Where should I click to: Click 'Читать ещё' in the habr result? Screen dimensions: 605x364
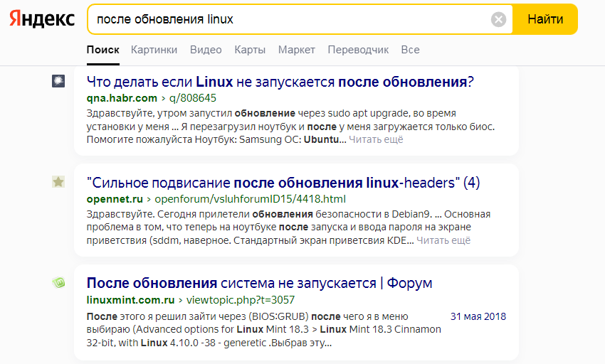(377, 139)
